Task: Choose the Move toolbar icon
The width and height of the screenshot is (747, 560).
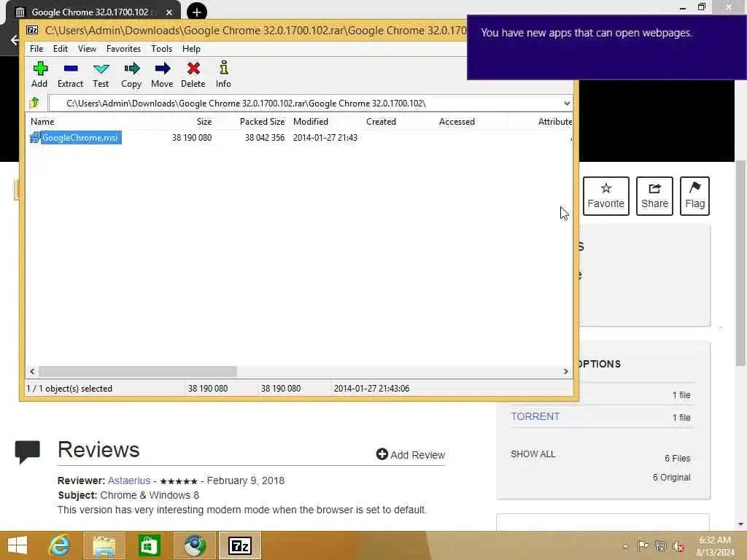Action: point(162,74)
